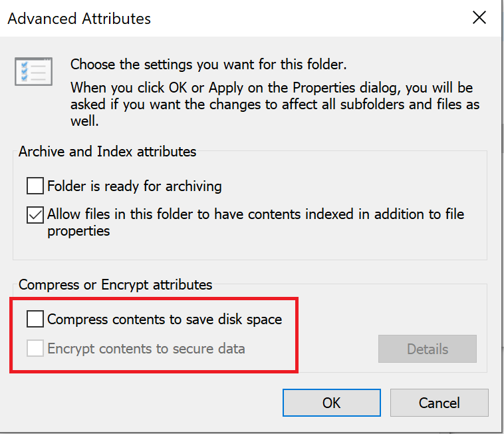Close the Advanced Attributes dialog
504x434 pixels.
click(x=479, y=17)
